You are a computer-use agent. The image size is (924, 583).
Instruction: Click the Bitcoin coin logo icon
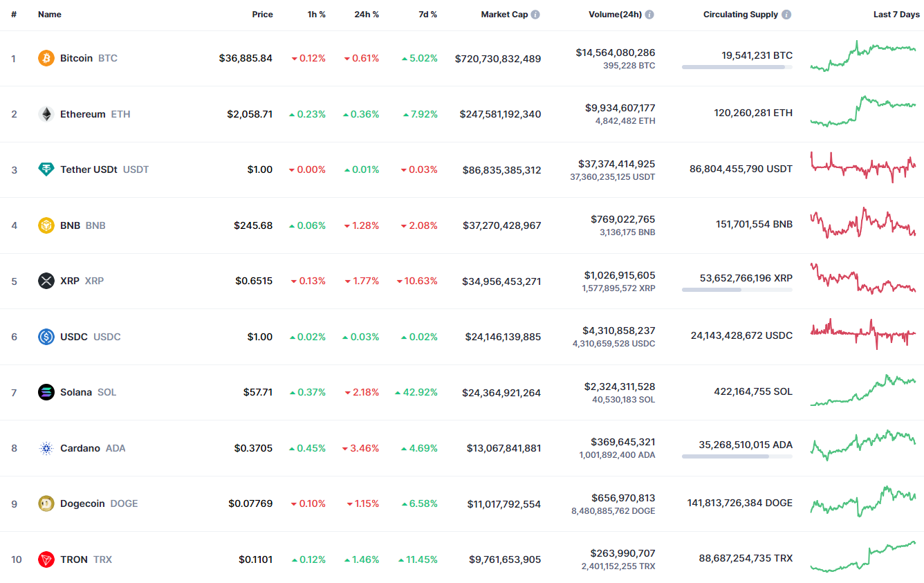coord(46,58)
